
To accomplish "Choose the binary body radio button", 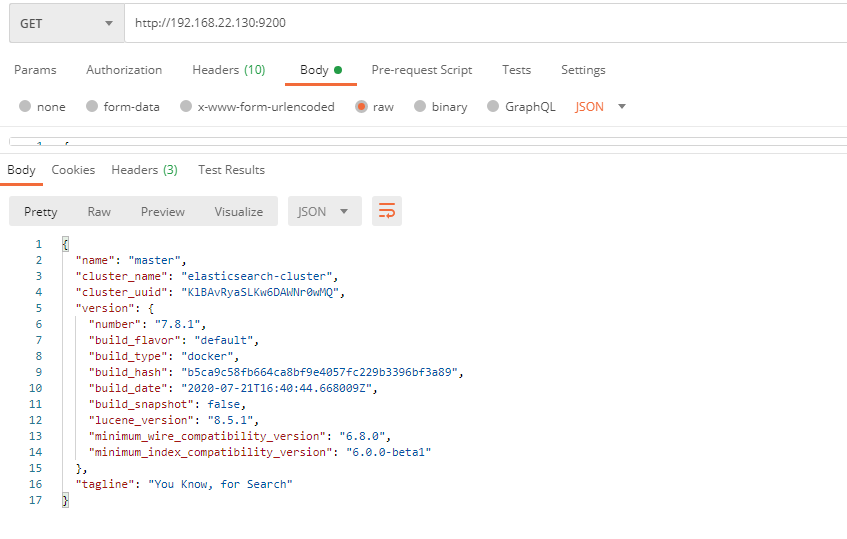I will click(x=420, y=106).
